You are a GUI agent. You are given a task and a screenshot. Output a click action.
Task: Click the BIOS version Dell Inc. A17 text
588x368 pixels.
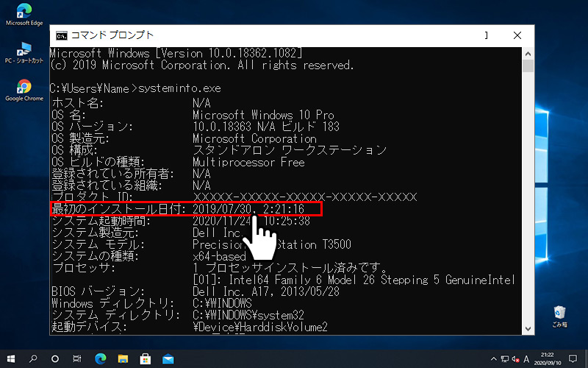click(x=266, y=291)
